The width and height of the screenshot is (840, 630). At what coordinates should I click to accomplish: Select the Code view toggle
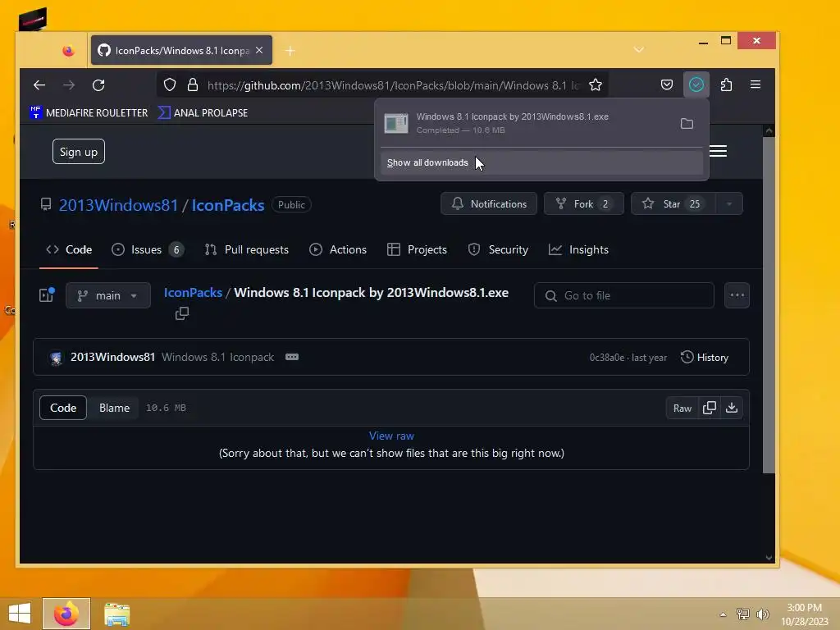[x=63, y=408]
